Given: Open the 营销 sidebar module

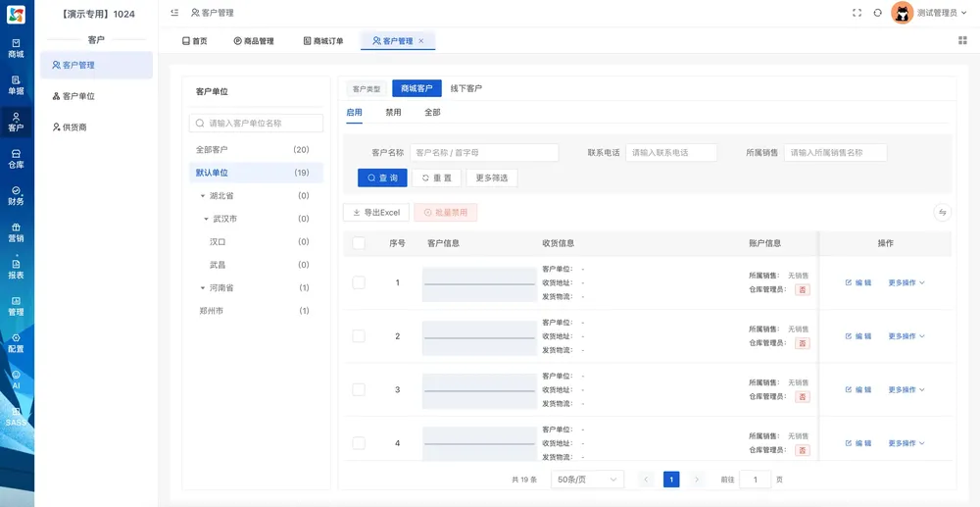Looking at the screenshot, I should pyautogui.click(x=17, y=232).
